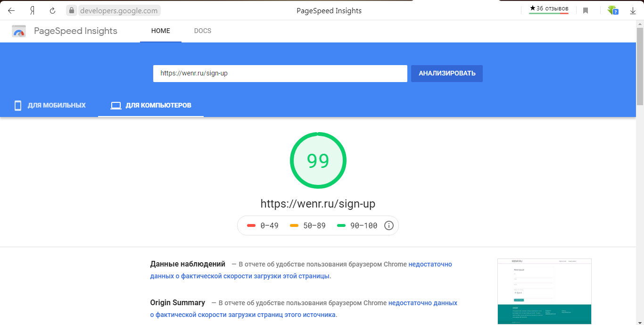
Task: Click the info icon beside score legend
Action: 389,225
